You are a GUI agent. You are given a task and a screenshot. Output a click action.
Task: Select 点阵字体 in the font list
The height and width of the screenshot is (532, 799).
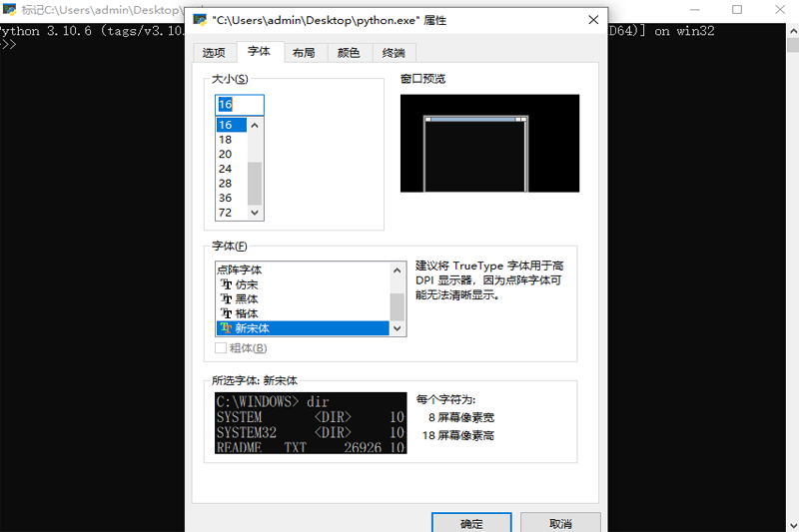pyautogui.click(x=303, y=269)
